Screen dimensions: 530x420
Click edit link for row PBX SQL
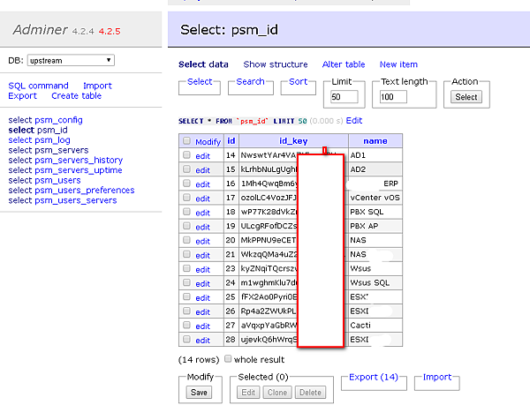(203, 213)
